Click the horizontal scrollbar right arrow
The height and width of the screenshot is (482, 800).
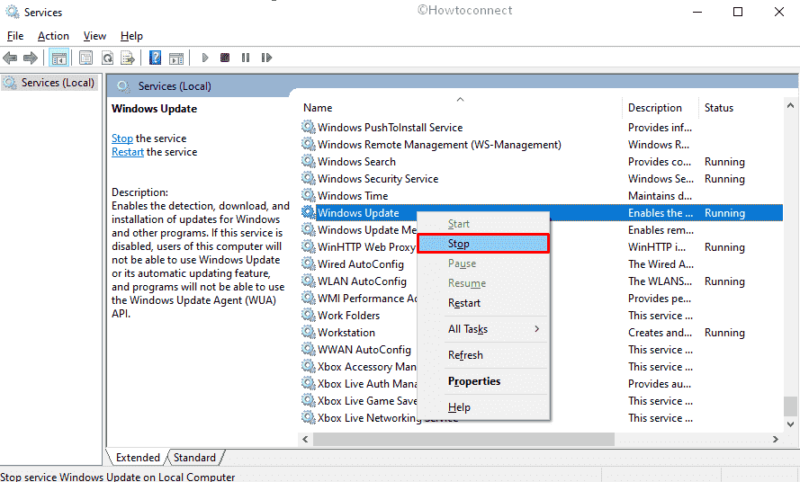776,439
